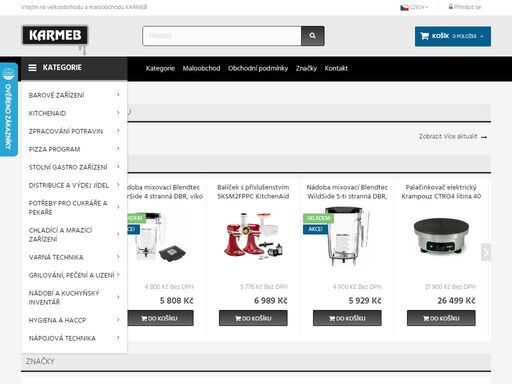Open the Krampouz crepe maker product image

click(441, 237)
